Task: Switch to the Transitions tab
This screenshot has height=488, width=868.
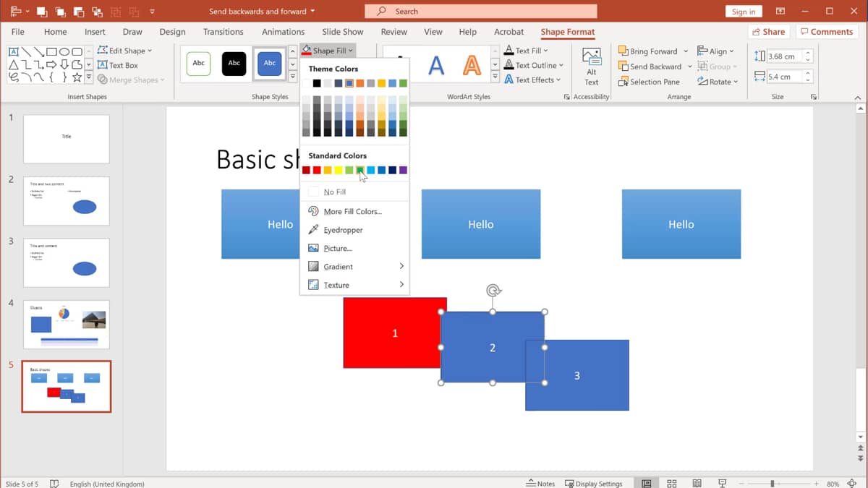Action: (x=224, y=32)
